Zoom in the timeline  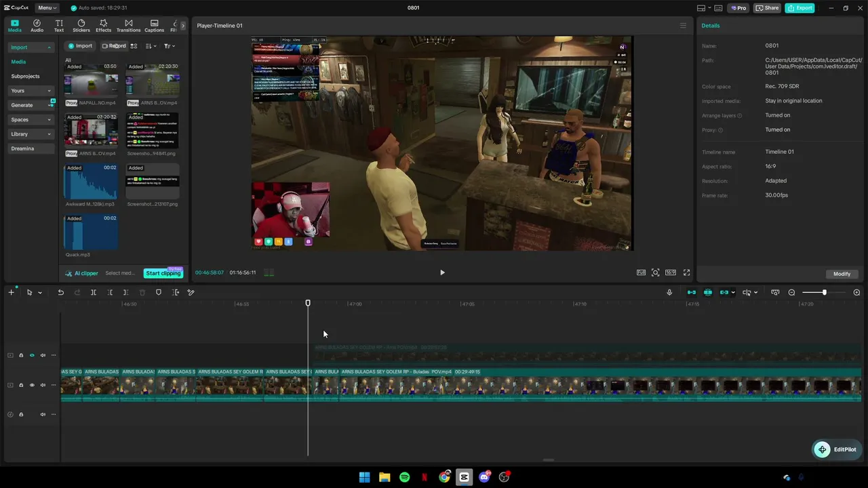tap(856, 292)
